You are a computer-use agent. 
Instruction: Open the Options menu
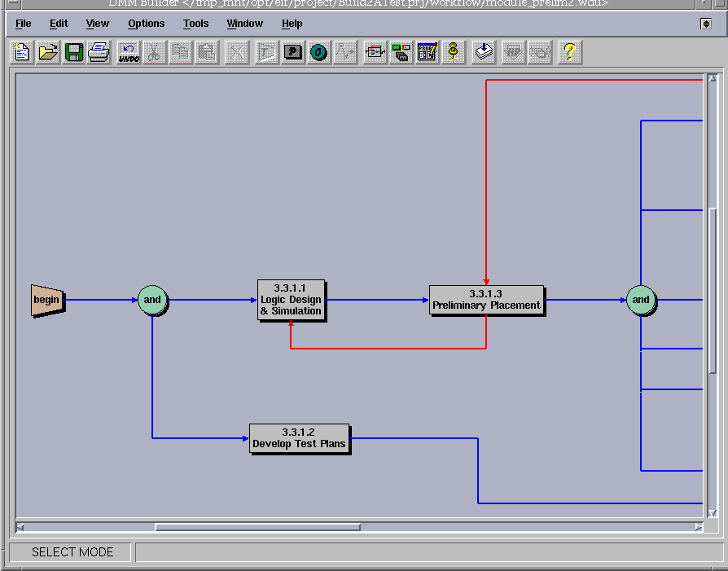[146, 24]
